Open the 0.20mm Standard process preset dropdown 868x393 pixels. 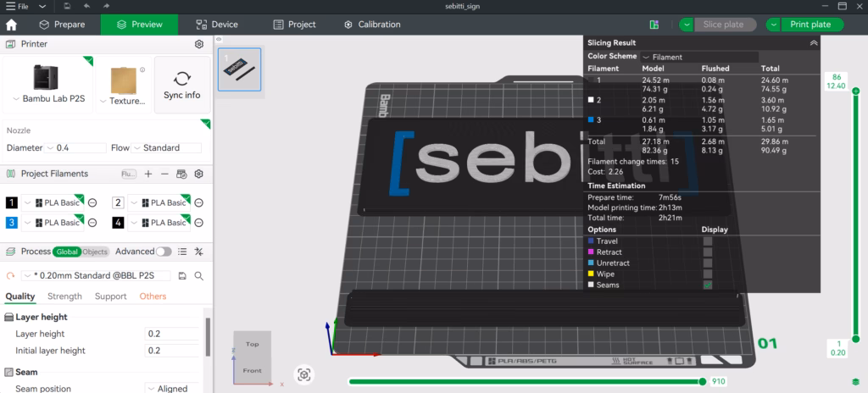pos(97,275)
